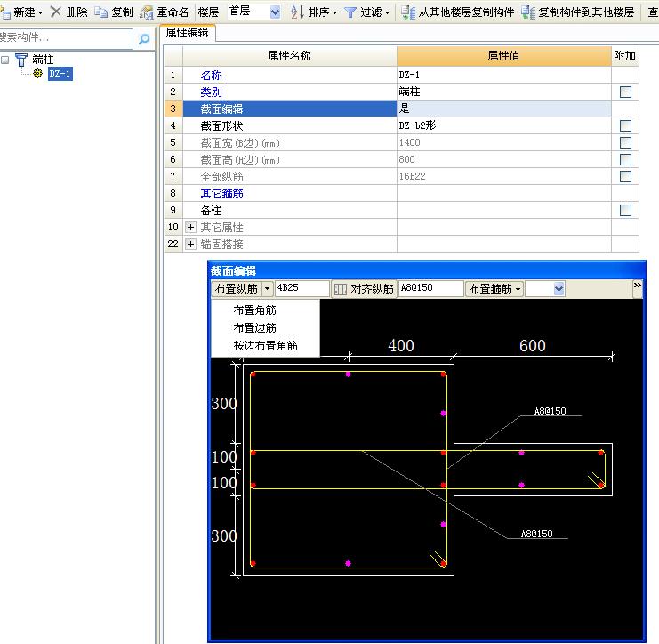The height and width of the screenshot is (644, 659).
Task: Click the 对齐纵筋 align icon
Action: click(340, 289)
